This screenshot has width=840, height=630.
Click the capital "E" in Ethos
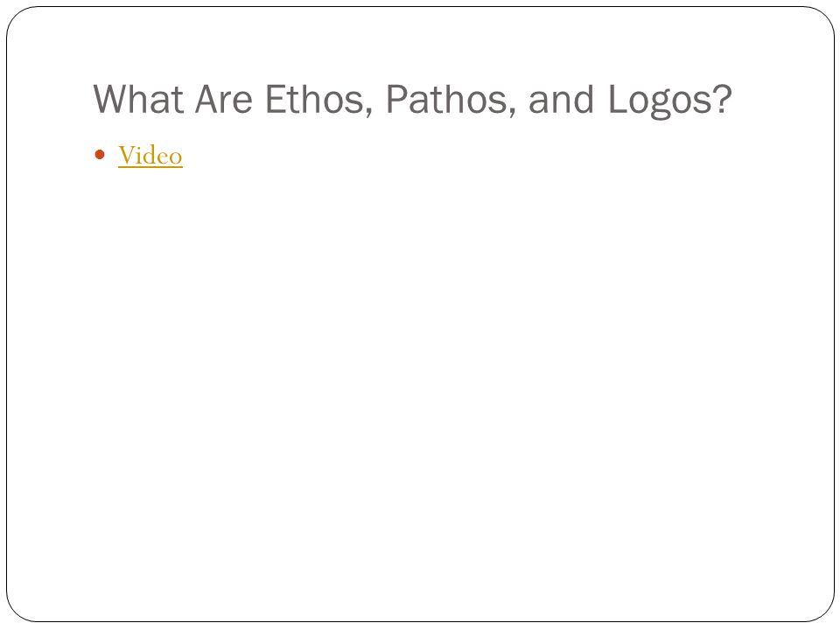[275, 99]
